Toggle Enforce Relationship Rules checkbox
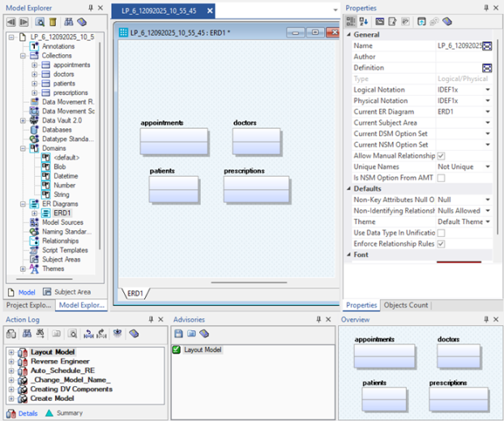 pyautogui.click(x=441, y=243)
